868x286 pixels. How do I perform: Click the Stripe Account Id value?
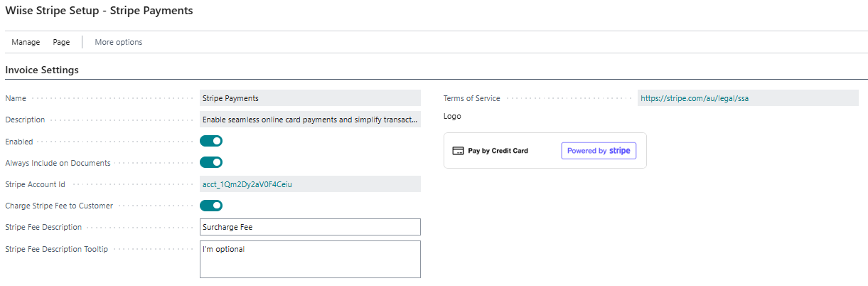[247, 184]
